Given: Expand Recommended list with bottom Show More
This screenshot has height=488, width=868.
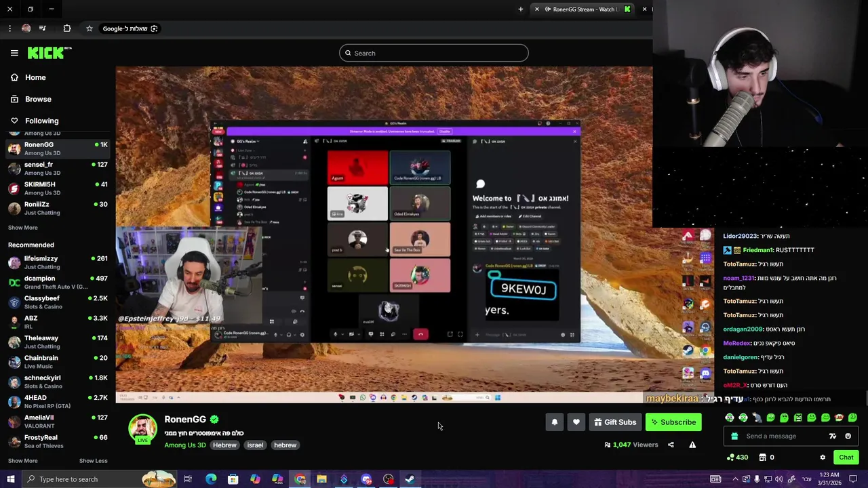Looking at the screenshot, I should [23, 461].
